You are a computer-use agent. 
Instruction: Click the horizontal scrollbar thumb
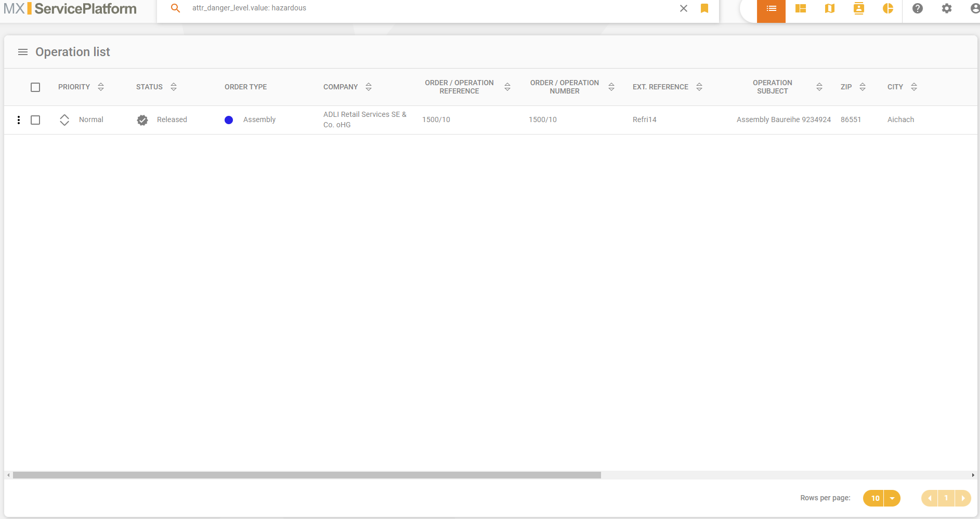coord(307,475)
